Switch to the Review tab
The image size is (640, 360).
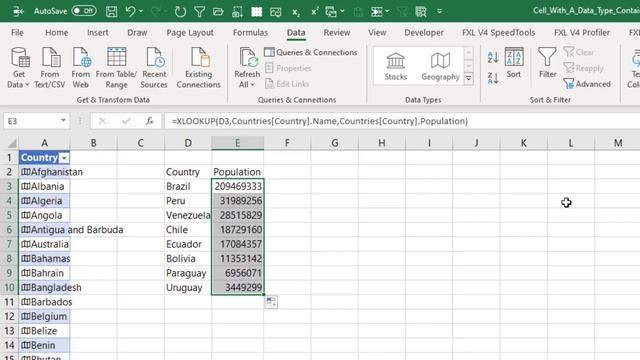pos(337,33)
